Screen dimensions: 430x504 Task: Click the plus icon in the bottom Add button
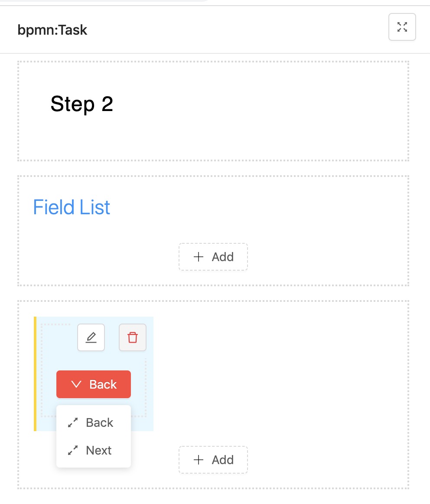[199, 460]
